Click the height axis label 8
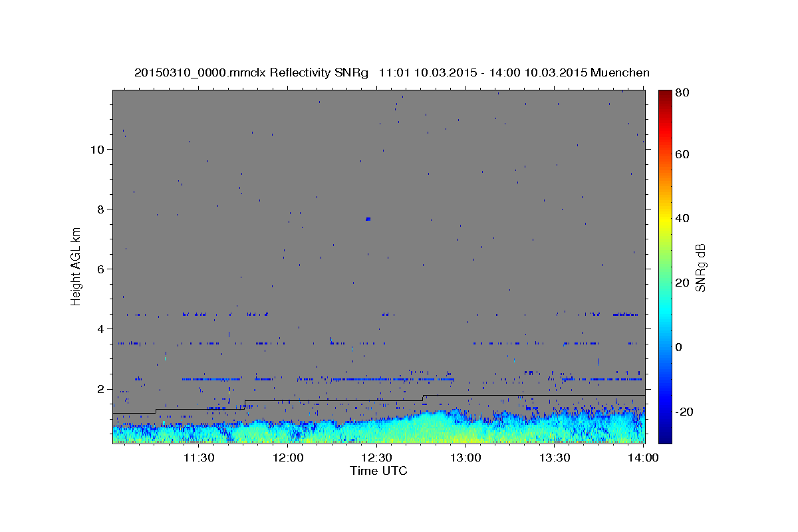Screen dimensions: 798x532 (102, 209)
